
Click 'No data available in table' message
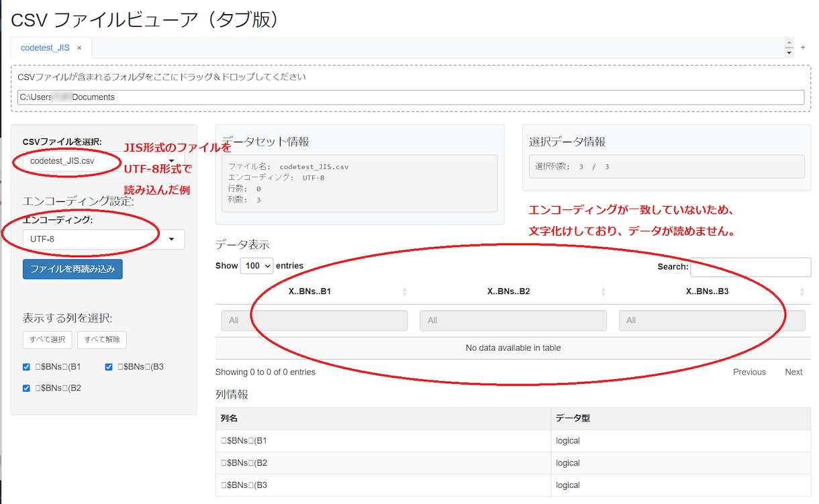click(x=513, y=348)
